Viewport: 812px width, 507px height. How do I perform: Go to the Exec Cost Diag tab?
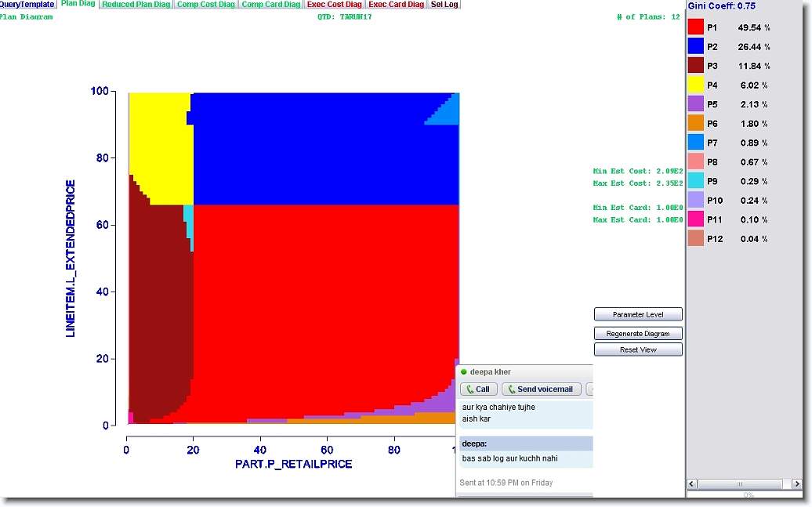[x=335, y=5]
